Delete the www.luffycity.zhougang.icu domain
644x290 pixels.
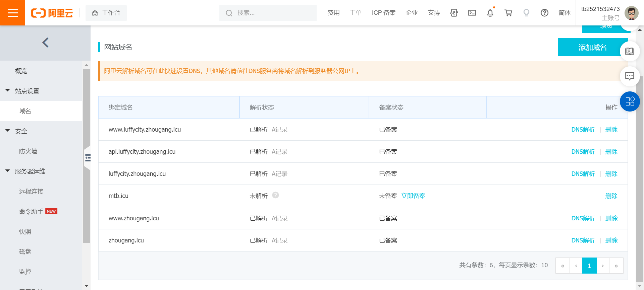point(611,130)
